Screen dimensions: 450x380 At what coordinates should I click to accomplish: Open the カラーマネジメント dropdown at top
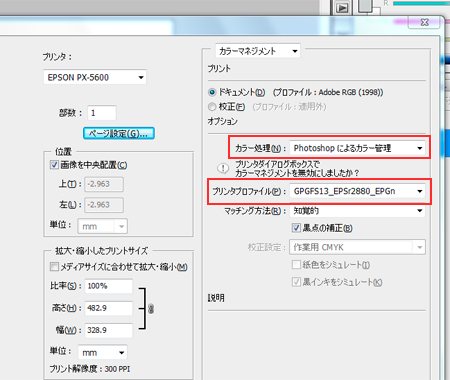258,51
